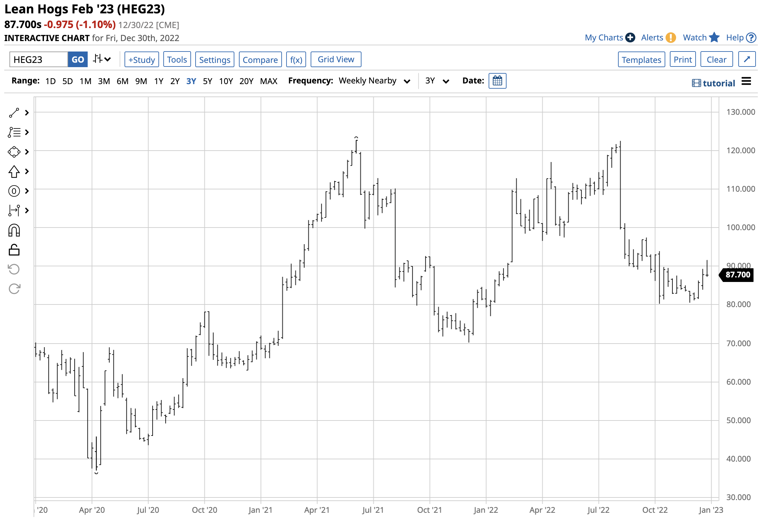Open the date picker calendar icon
766x532 pixels.
point(497,81)
